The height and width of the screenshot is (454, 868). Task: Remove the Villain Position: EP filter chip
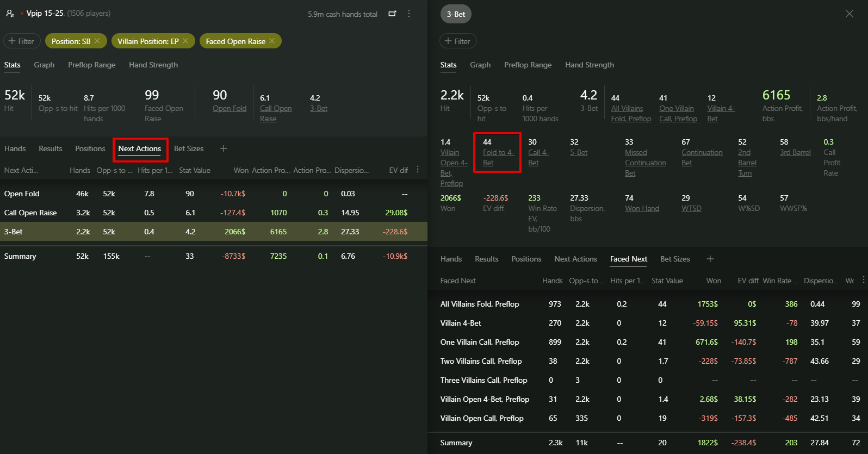185,41
